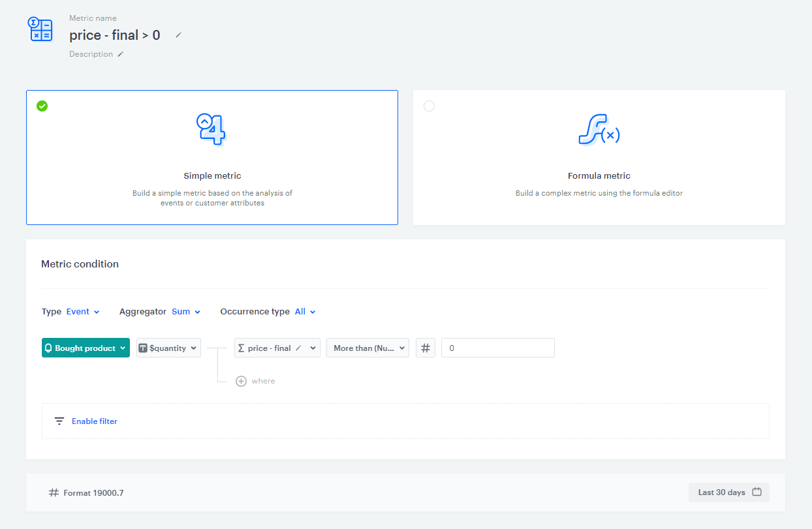Viewport: 812px width, 529px height.
Task: Open the More than operator dropdown
Action: click(x=367, y=348)
